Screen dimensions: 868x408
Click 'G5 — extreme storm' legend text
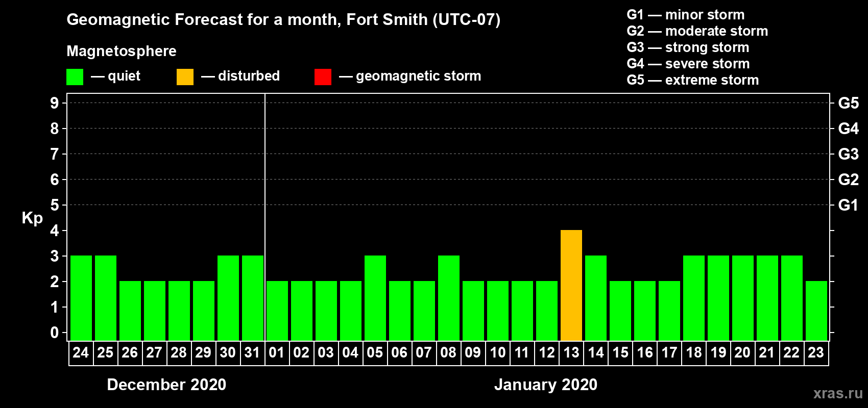tap(693, 80)
